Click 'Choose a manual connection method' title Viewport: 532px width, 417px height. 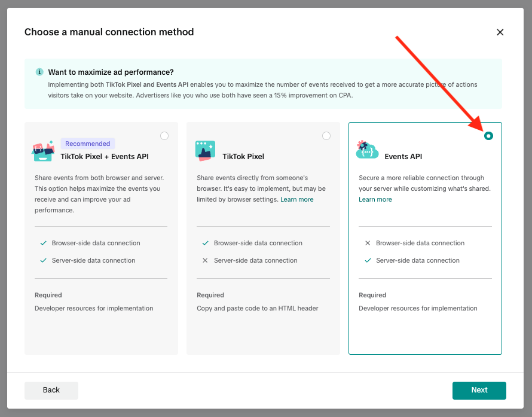click(x=109, y=32)
